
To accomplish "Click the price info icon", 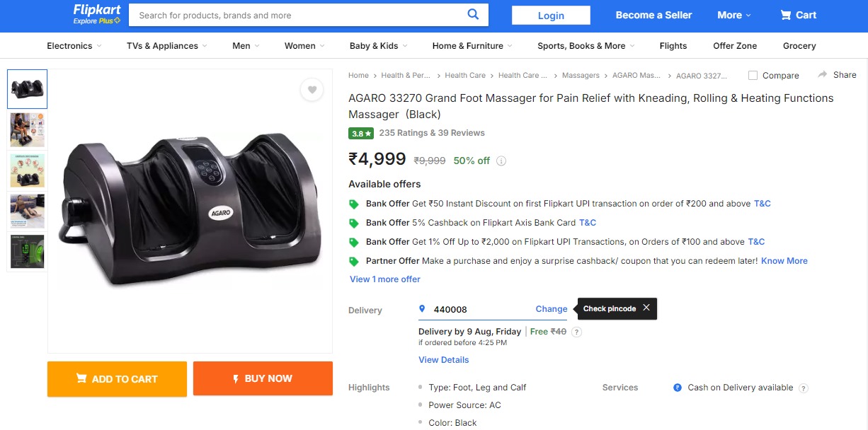I will pyautogui.click(x=501, y=161).
